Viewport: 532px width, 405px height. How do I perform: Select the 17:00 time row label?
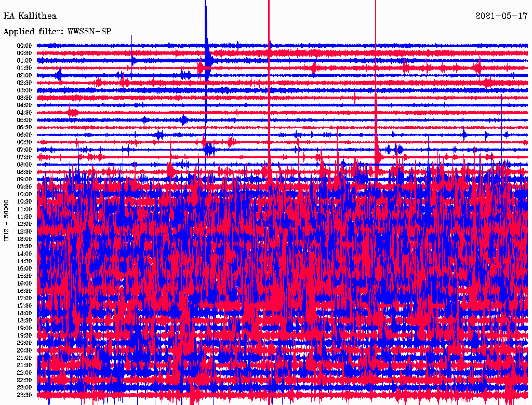pos(24,299)
